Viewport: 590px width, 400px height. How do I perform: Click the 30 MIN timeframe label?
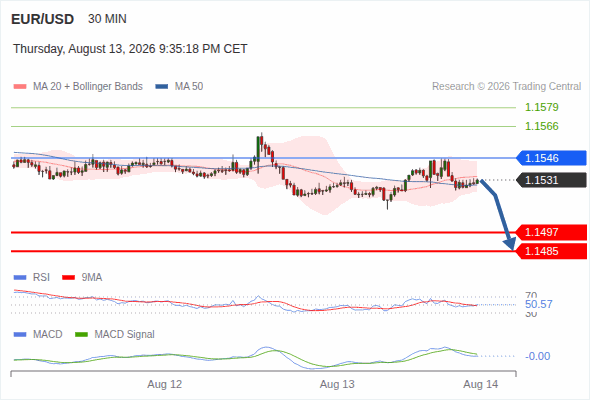(107, 19)
